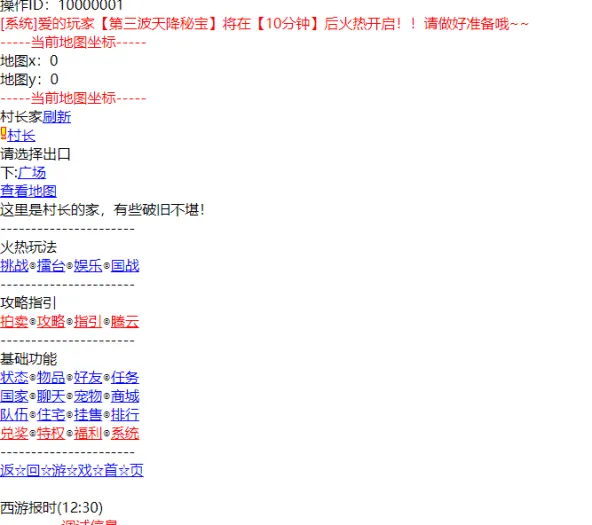Click the yellow quest marker beside 村长
This screenshot has width=592, height=525.
(x=3, y=133)
